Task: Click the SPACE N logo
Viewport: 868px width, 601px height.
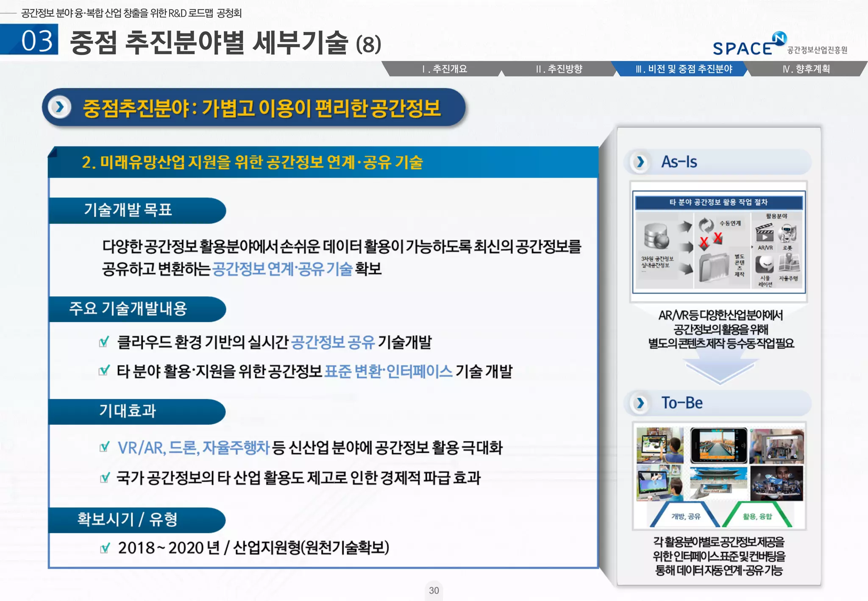Action: point(749,45)
